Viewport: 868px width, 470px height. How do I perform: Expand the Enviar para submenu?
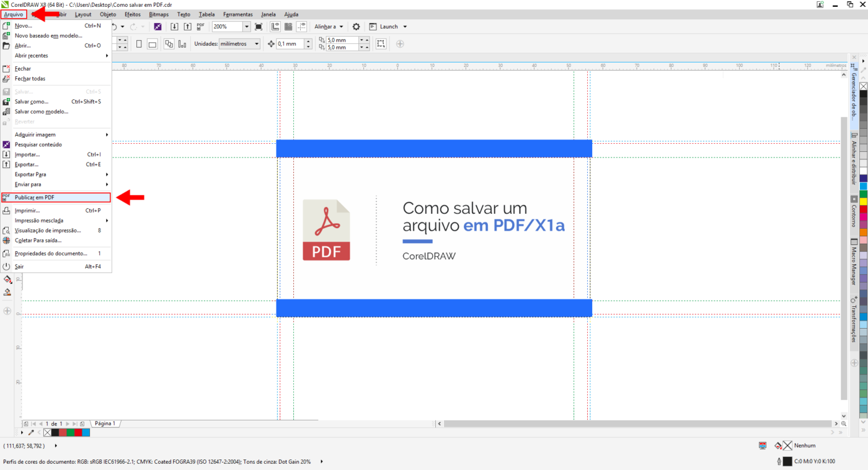56,184
